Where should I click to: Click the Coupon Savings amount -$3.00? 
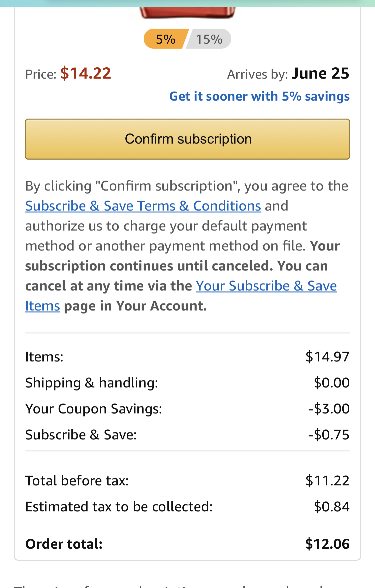329,409
